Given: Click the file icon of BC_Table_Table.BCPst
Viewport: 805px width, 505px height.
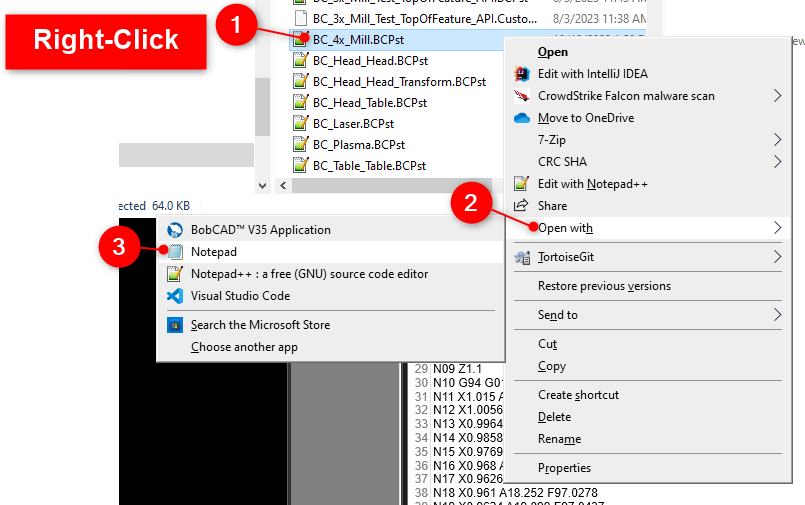Looking at the screenshot, I should [300, 166].
